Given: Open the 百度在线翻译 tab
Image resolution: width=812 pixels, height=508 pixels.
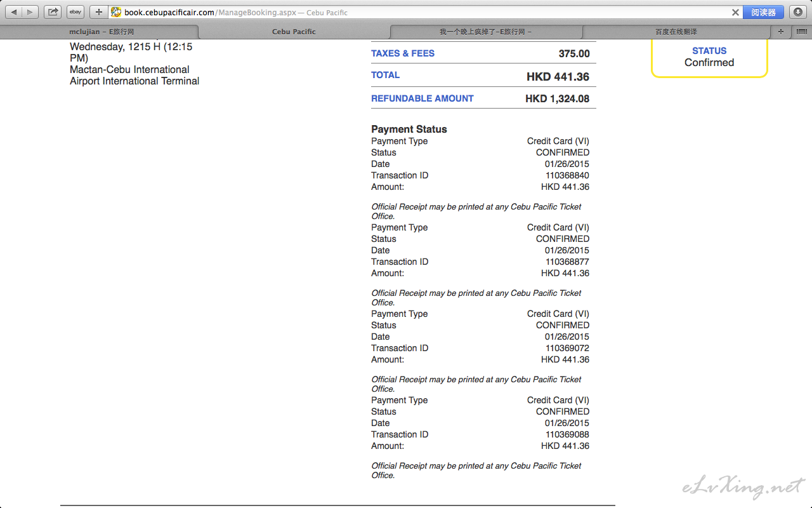Looking at the screenshot, I should [x=676, y=32].
